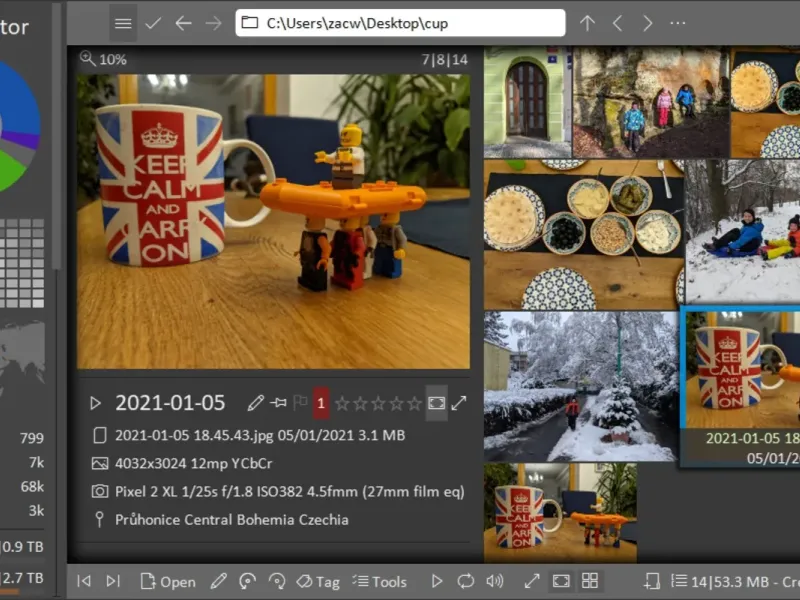Click the fullscreen arrow in bottom toolbar
This screenshot has height=600, width=800.
pos(532,581)
